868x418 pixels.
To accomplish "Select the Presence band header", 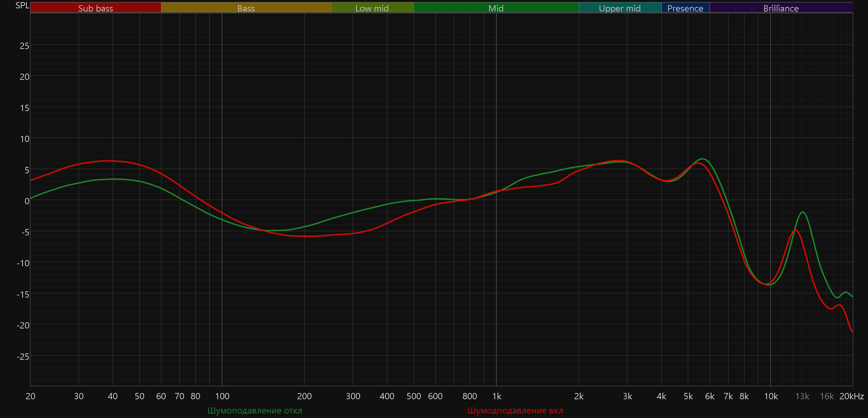I will (685, 8).
